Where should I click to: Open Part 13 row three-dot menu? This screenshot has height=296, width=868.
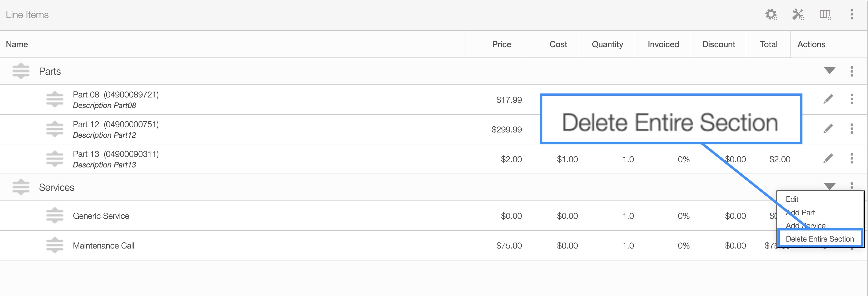(852, 159)
